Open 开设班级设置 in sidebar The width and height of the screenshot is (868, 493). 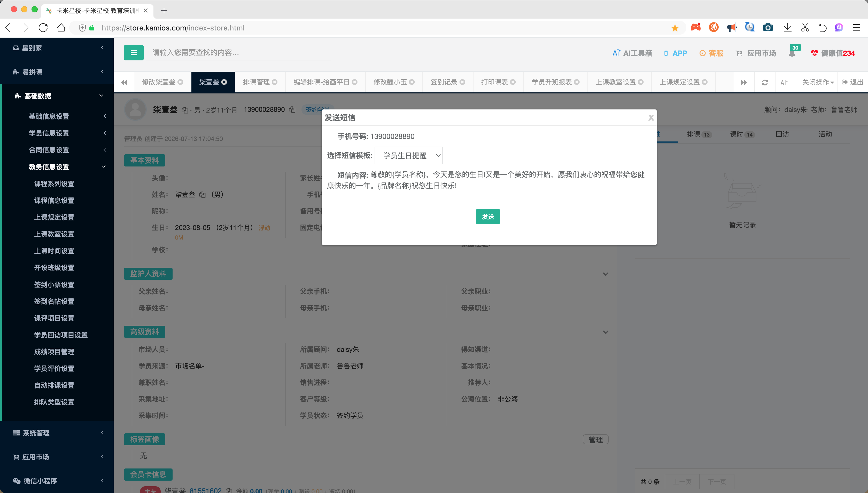54,267
